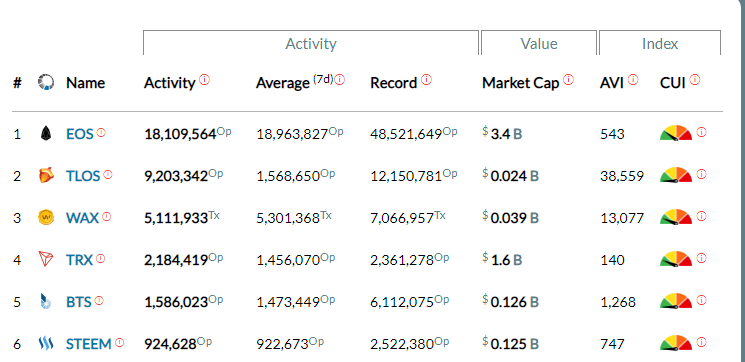745x362 pixels.
Task: Click the info icon beside CUI header
Action: pos(695,79)
